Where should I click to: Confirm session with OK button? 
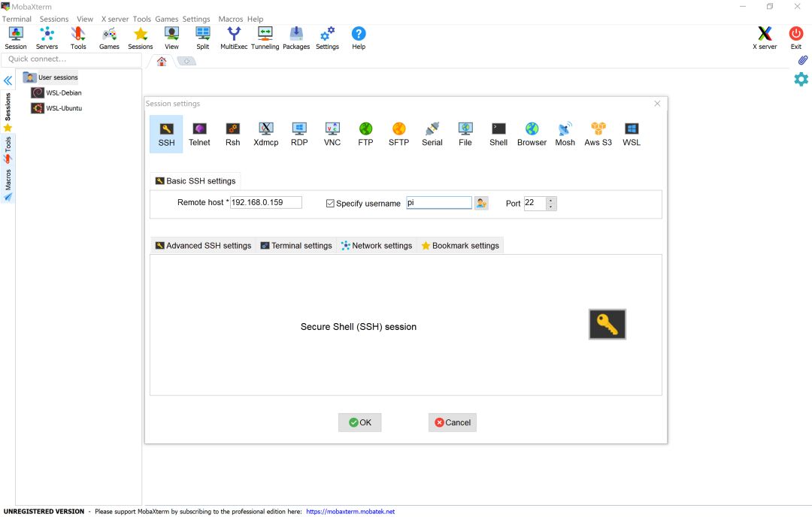(x=360, y=422)
